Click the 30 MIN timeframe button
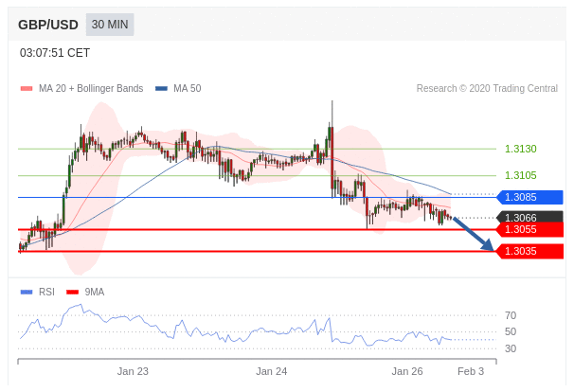This screenshot has width=574, height=392. (110, 25)
